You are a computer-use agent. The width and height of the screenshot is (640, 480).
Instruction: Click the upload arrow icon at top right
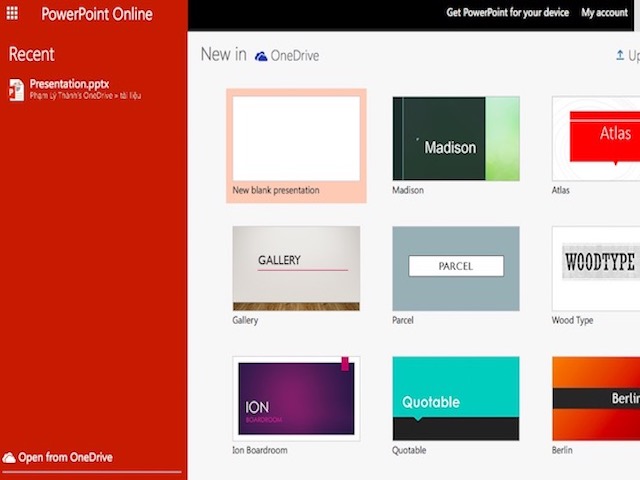pos(620,56)
